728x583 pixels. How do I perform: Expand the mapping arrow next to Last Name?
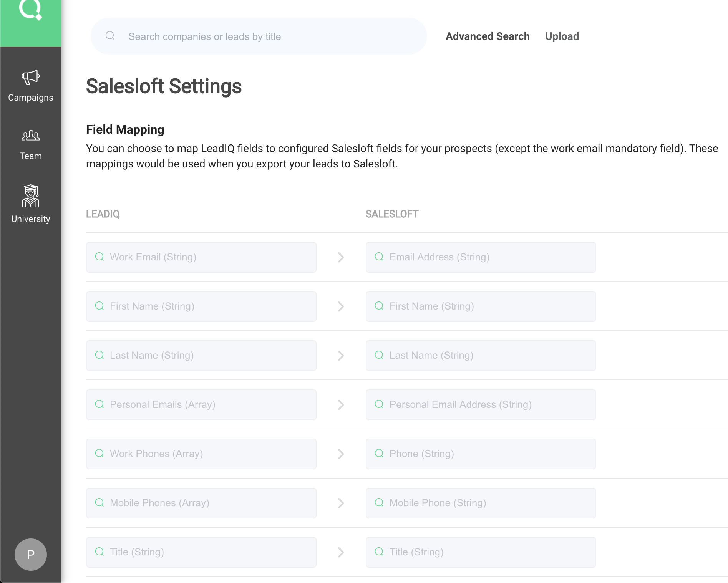point(341,355)
